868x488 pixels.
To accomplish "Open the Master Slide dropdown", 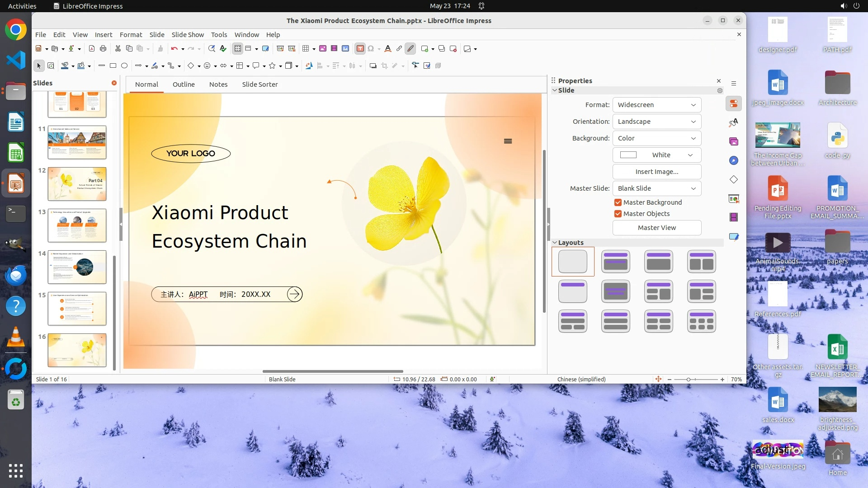I will pos(656,188).
